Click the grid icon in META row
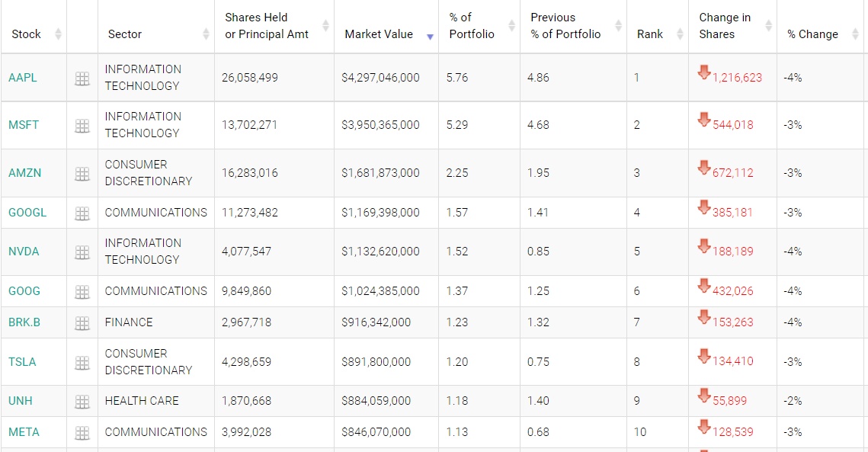The height and width of the screenshot is (452, 868). tap(82, 433)
